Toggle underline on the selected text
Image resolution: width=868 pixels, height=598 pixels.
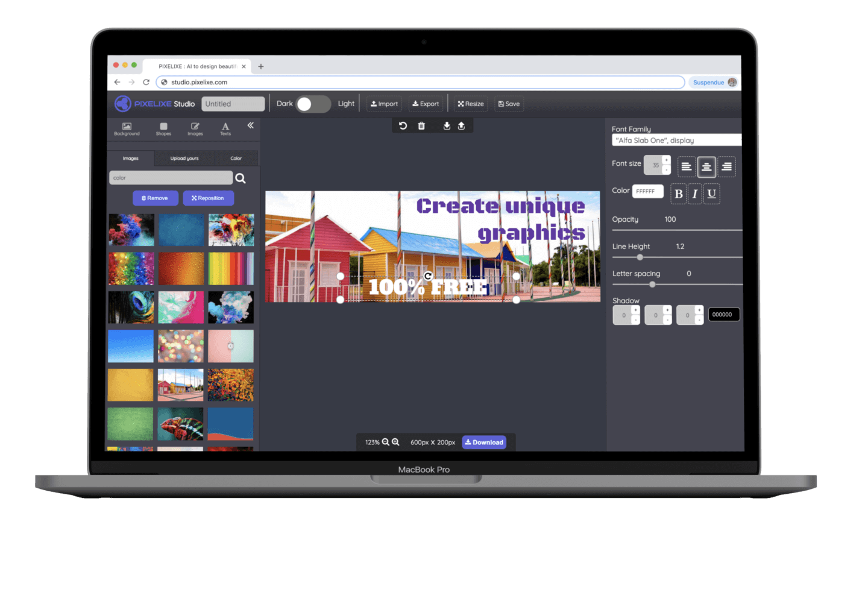712,194
